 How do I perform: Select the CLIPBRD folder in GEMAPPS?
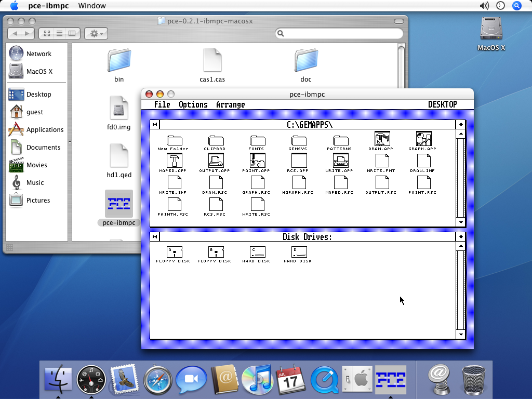(x=216, y=140)
